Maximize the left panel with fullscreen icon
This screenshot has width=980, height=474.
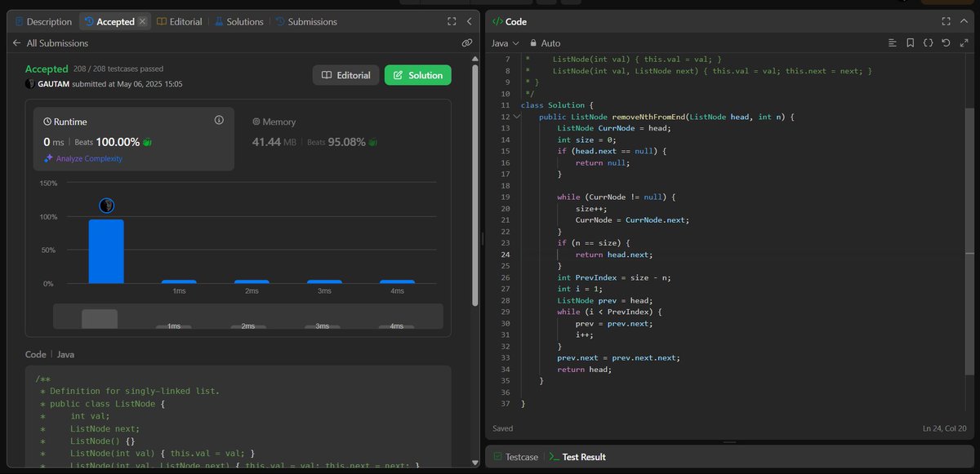click(452, 21)
